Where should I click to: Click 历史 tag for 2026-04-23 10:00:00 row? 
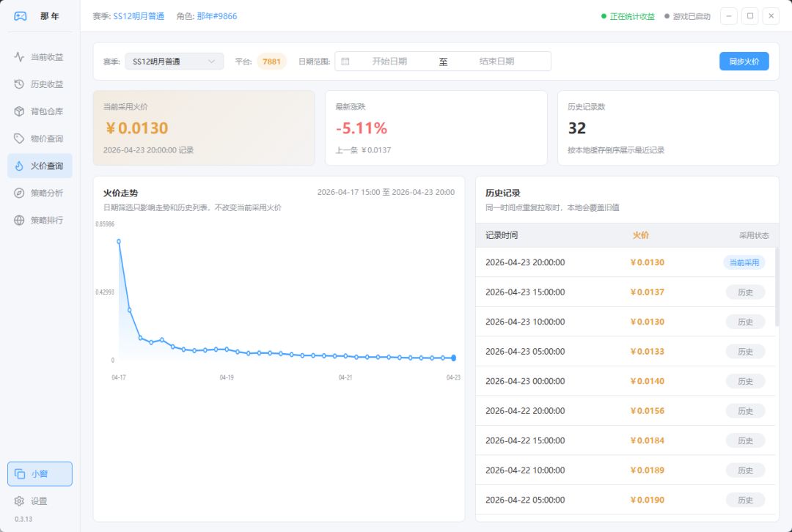pos(745,322)
